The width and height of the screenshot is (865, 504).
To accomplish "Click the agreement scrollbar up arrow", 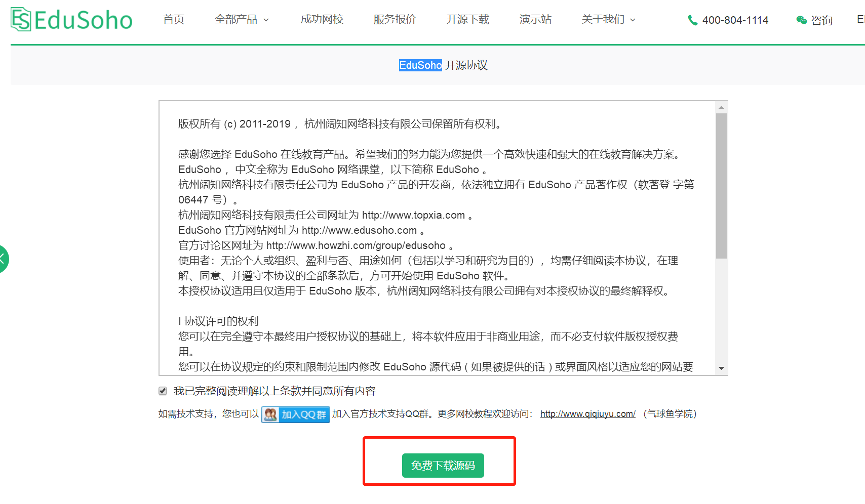I will [722, 107].
